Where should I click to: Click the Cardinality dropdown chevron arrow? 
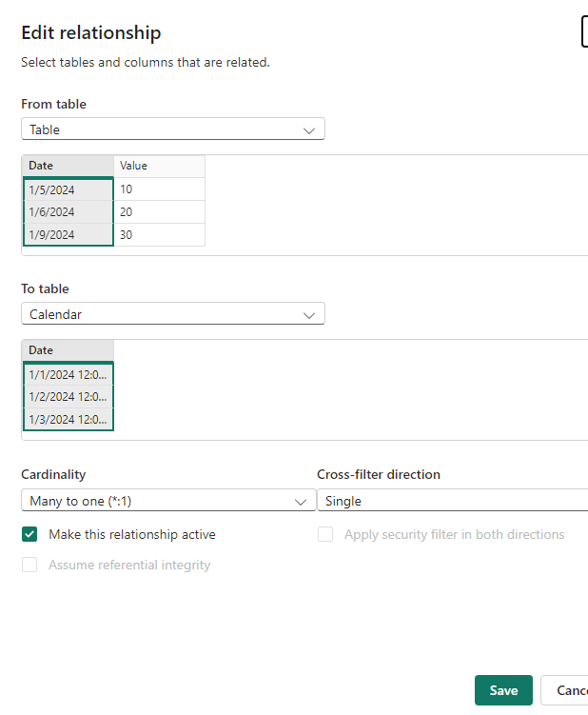click(300, 502)
